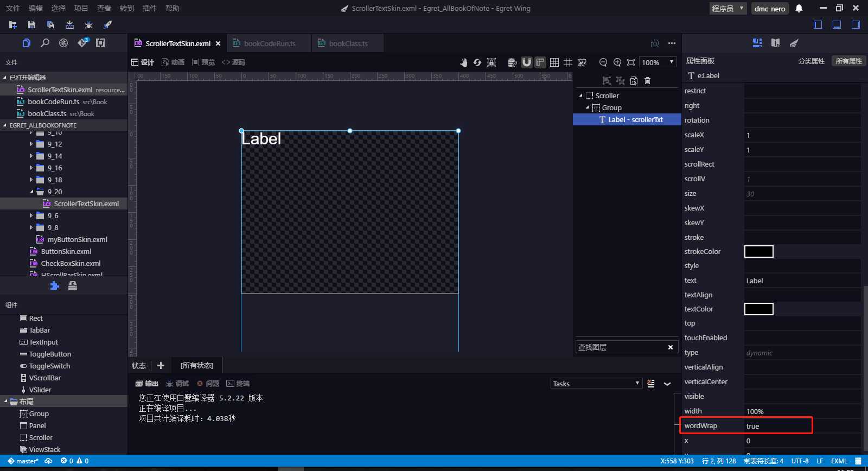Image resolution: width=868 pixels, height=471 pixels.
Task: Click the debug bug icon
Action: [x=88, y=25]
